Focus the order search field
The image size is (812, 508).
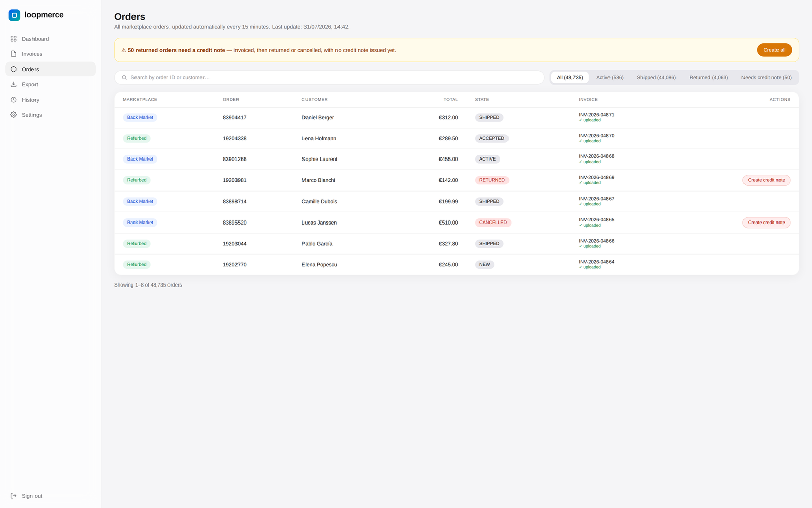329,78
